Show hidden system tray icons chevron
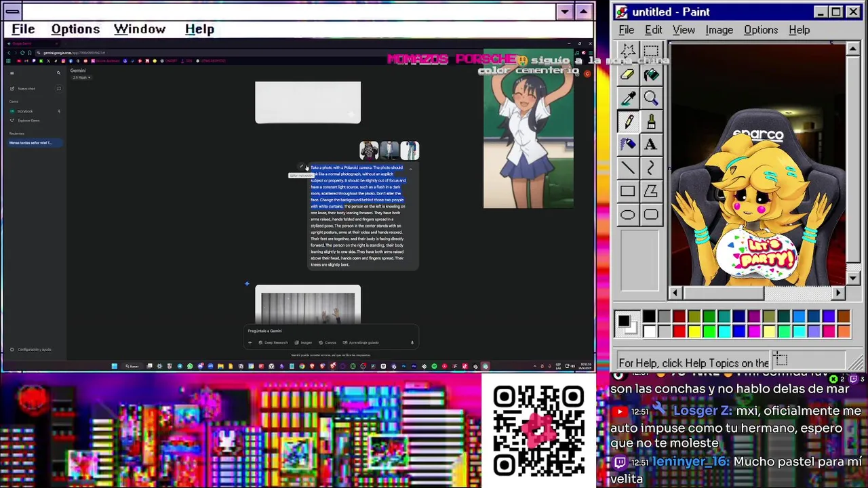The image size is (868, 488). (535, 366)
